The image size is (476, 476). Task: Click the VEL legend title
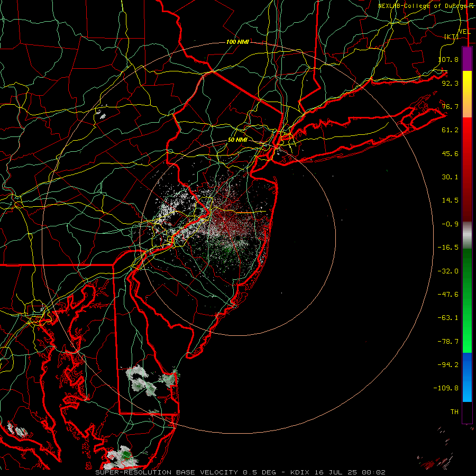click(x=464, y=32)
